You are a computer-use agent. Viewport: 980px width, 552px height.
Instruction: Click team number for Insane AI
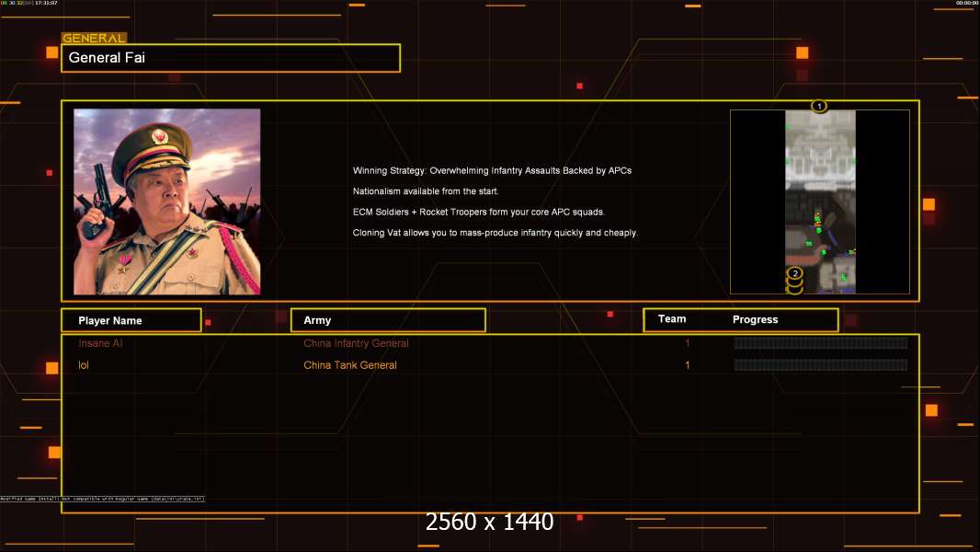tap(687, 343)
